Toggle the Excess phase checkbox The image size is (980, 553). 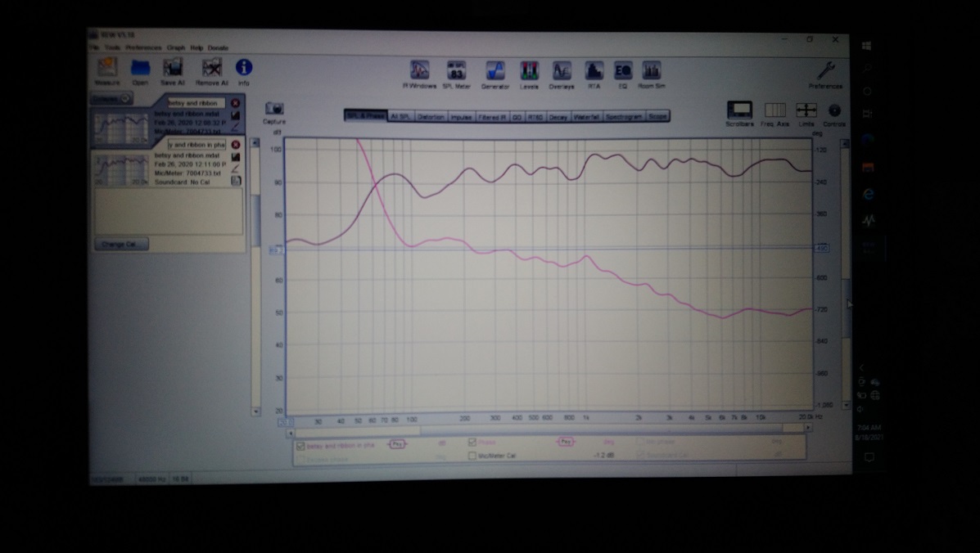click(300, 460)
